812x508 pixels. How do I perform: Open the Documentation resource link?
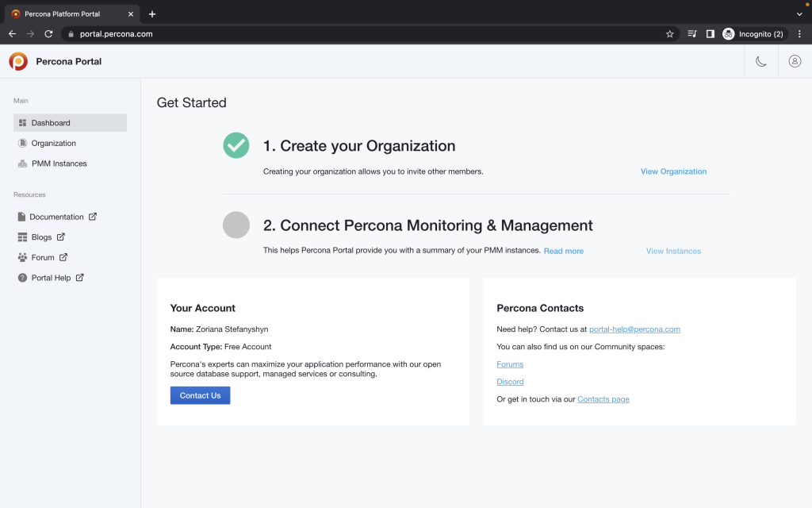(x=56, y=217)
